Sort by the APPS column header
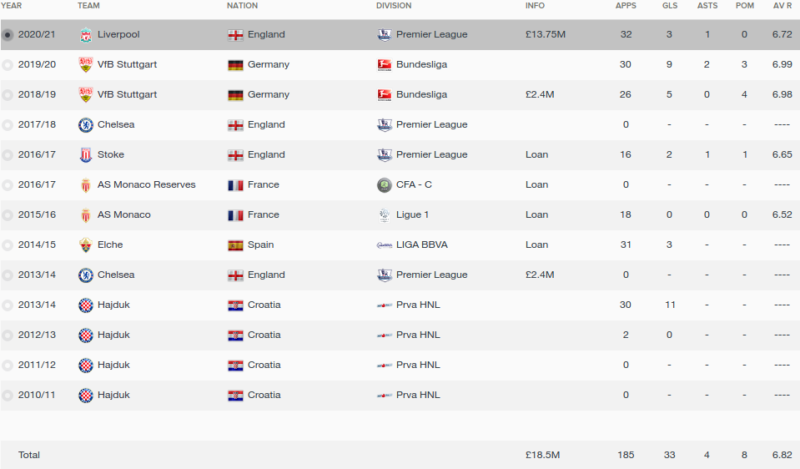Image resolution: width=800 pixels, height=469 pixels. (626, 6)
